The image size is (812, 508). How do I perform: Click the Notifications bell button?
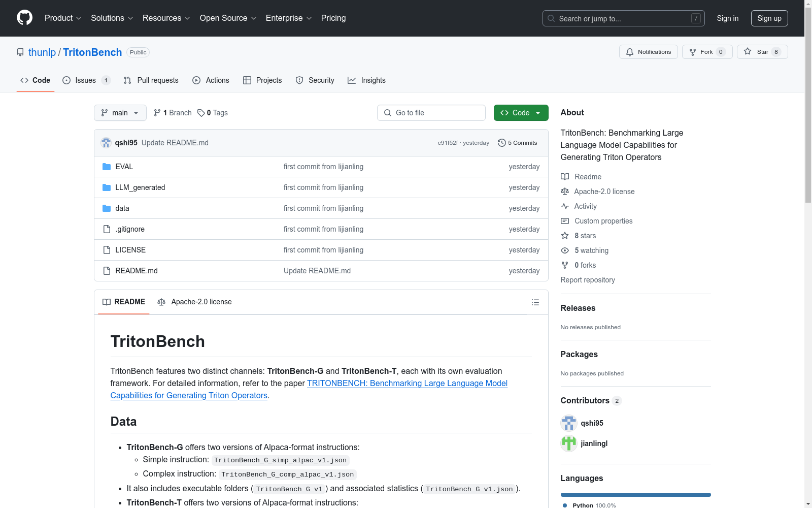pos(648,52)
